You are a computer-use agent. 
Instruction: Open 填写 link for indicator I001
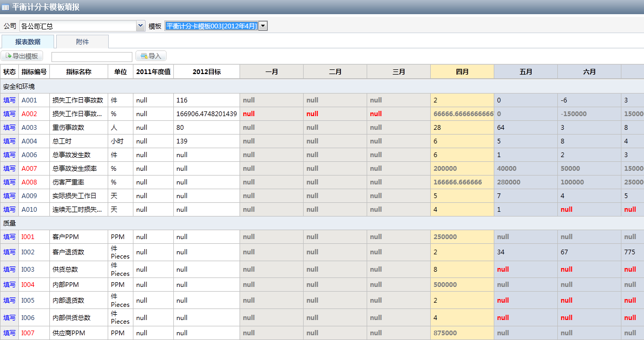click(x=9, y=237)
